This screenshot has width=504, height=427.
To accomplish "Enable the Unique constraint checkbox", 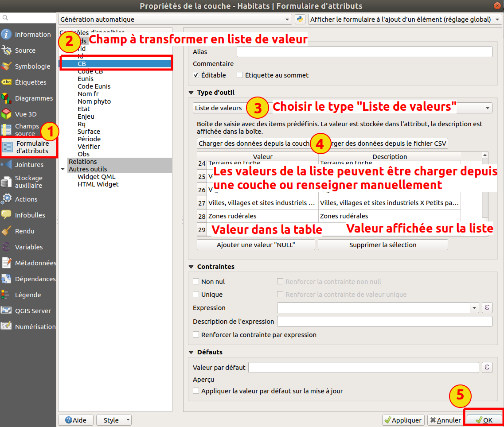I will pos(196,294).
